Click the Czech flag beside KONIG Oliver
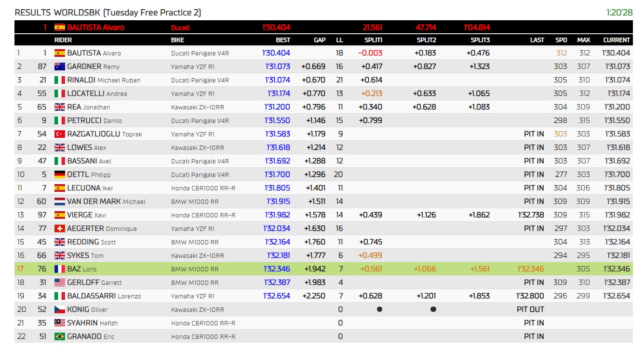This screenshot has height=349, width=644. click(60, 309)
